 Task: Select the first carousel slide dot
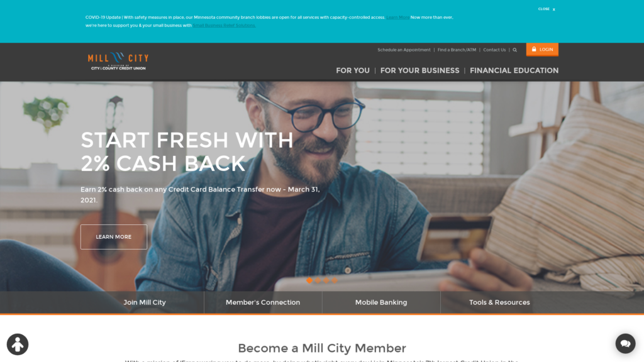tap(309, 281)
